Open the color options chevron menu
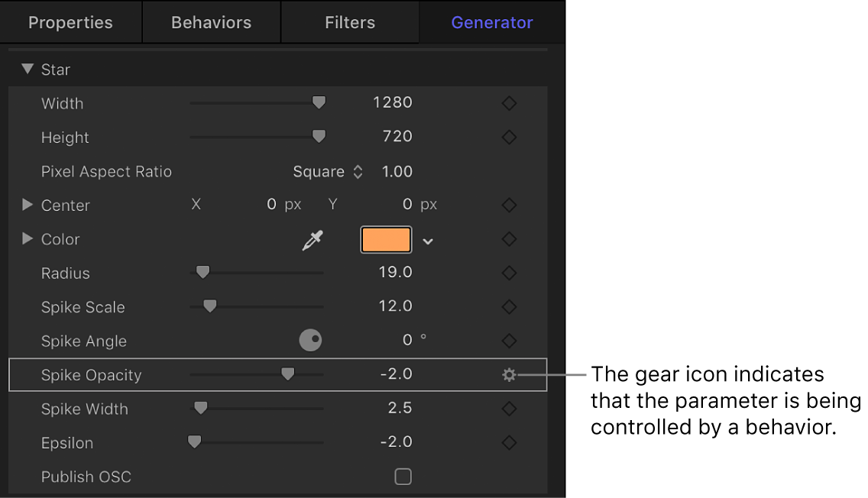The width and height of the screenshot is (868, 498). pyautogui.click(x=428, y=241)
